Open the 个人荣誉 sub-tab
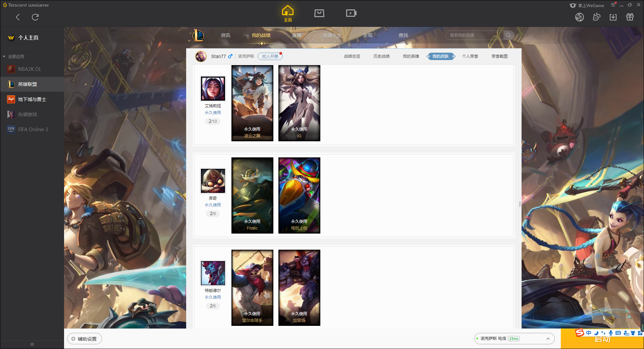The height and width of the screenshot is (349, 644). point(470,56)
